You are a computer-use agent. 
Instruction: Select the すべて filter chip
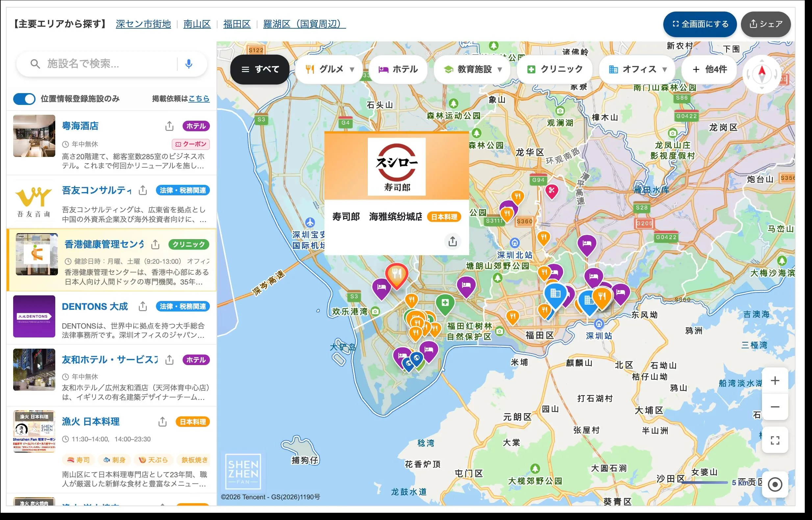click(260, 69)
